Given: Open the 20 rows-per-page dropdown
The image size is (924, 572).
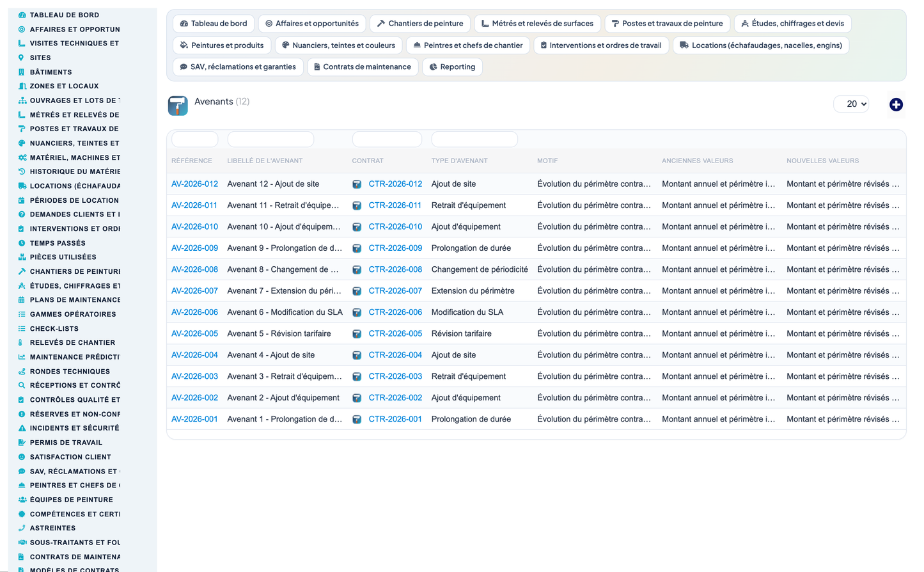Looking at the screenshot, I should pyautogui.click(x=851, y=104).
